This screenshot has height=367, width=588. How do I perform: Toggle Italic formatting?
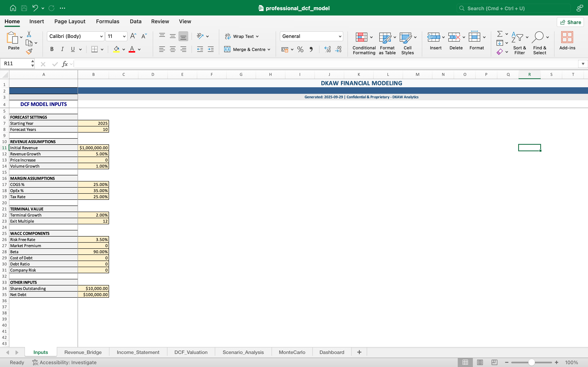(62, 50)
